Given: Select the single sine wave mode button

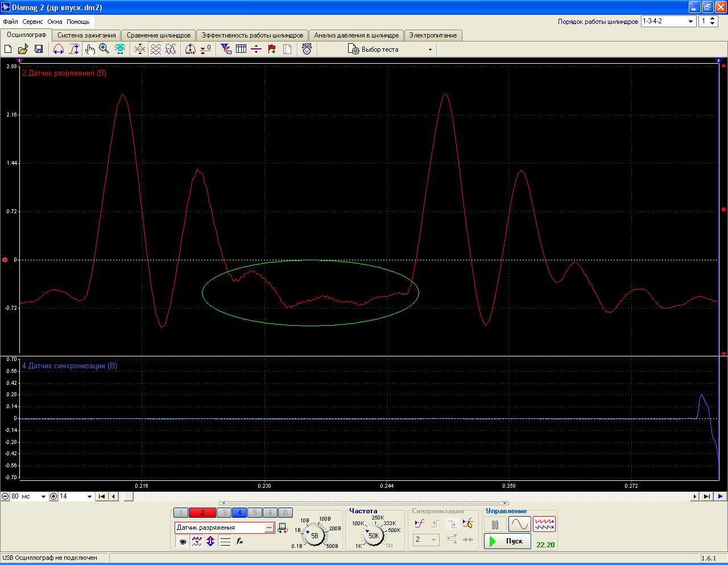Looking at the screenshot, I should [x=520, y=524].
